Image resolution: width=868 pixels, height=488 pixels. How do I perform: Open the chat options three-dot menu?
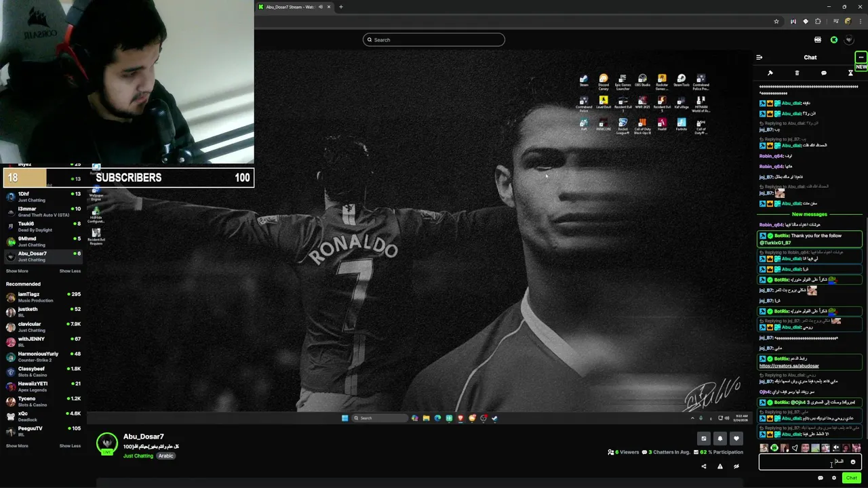(x=861, y=58)
